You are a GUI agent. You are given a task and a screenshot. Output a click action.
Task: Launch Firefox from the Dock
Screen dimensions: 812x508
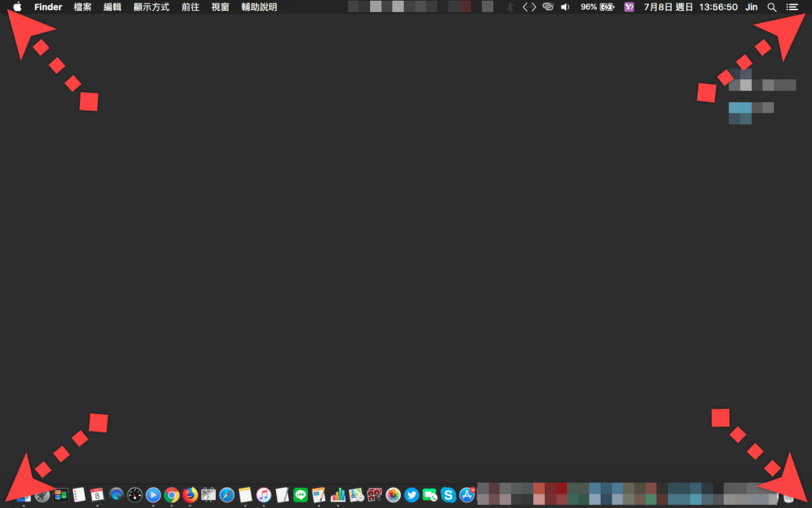point(190,495)
